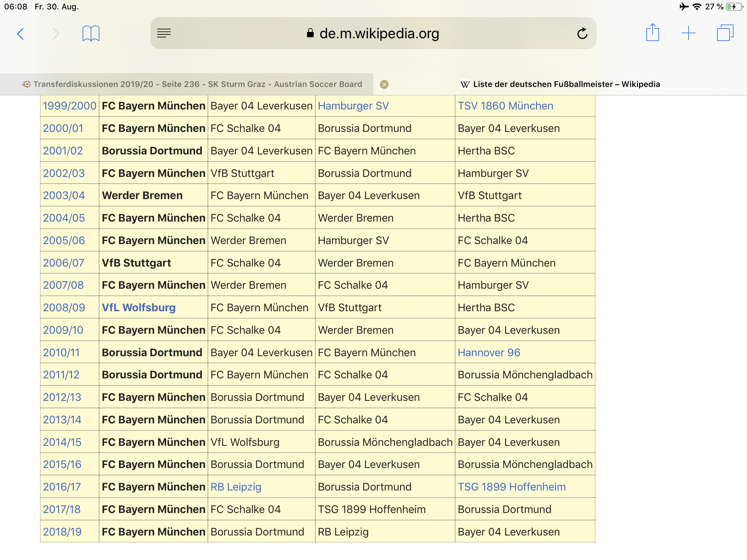
Task: Reload the Wikipedia page
Action: (x=582, y=33)
